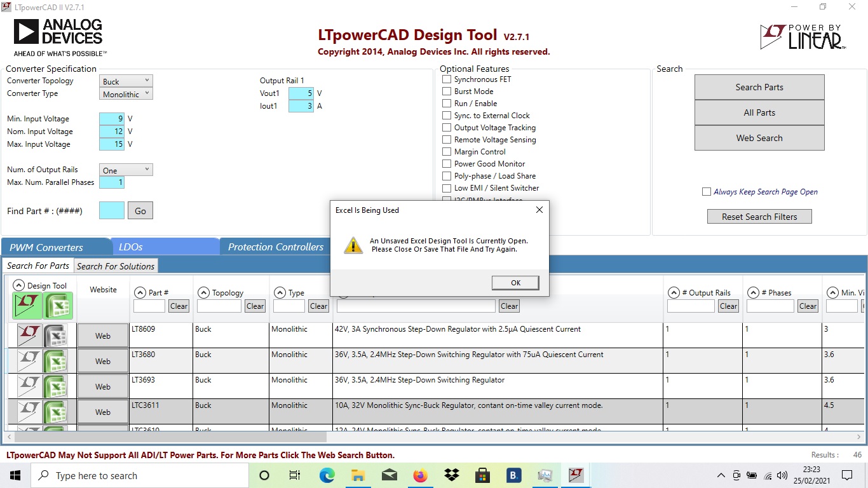Viewport: 868px width, 488px height.
Task: Click the Web Search button
Action: [x=759, y=138]
